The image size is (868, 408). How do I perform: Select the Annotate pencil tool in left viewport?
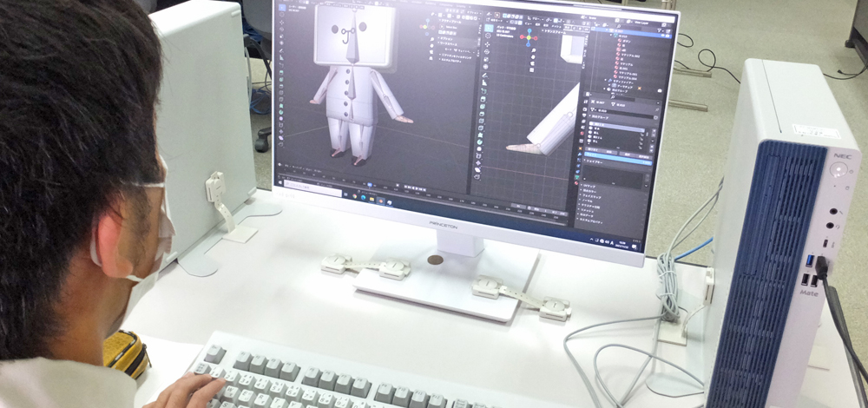click(x=282, y=50)
